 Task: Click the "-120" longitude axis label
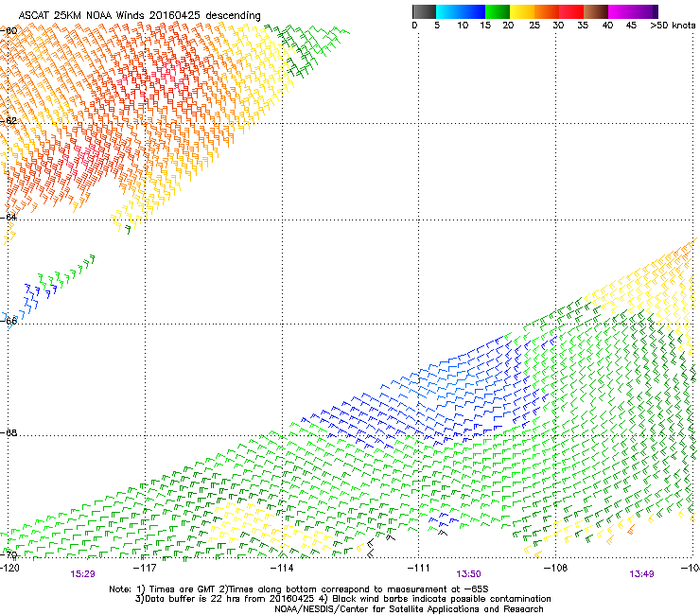9,568
